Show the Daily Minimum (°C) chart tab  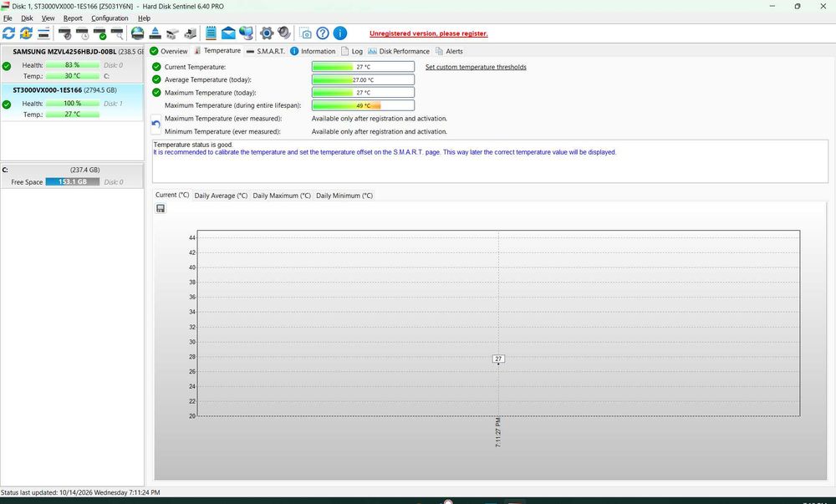[344, 196]
